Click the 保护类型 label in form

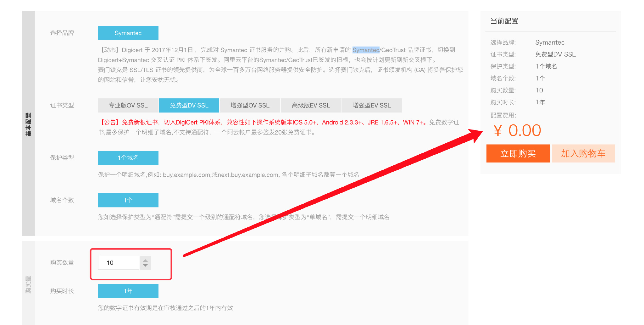pos(62,158)
